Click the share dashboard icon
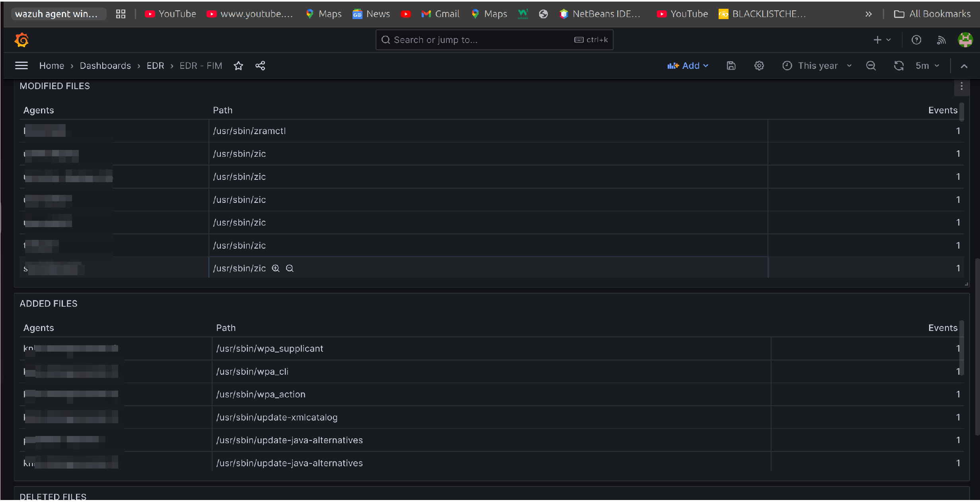Screen dimensions: 980x502 (x=260, y=66)
